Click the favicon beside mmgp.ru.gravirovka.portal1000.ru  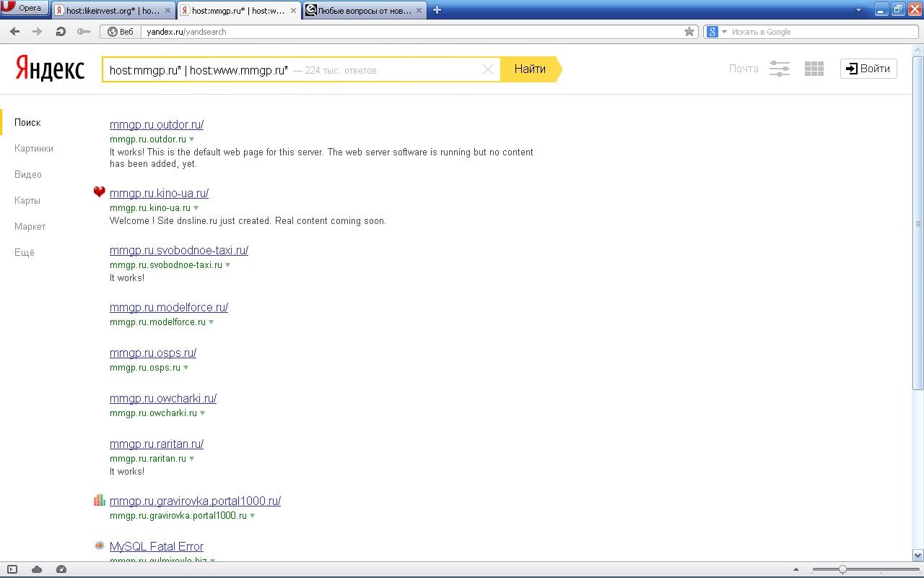100,500
